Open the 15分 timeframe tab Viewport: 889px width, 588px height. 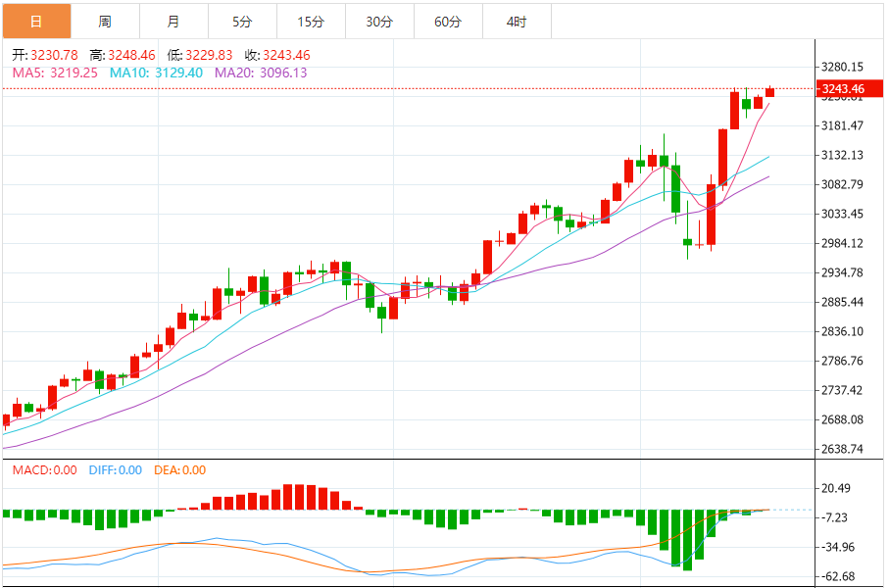(x=311, y=22)
